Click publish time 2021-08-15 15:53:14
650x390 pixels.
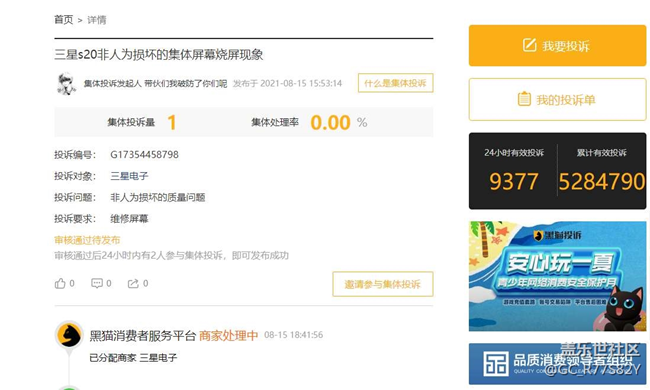(x=301, y=83)
